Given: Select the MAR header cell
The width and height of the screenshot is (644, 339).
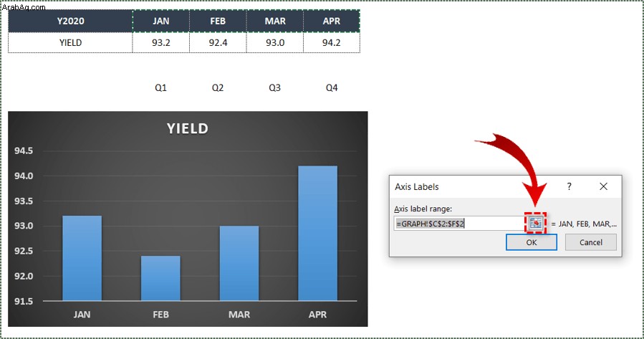Looking at the screenshot, I should [x=275, y=21].
